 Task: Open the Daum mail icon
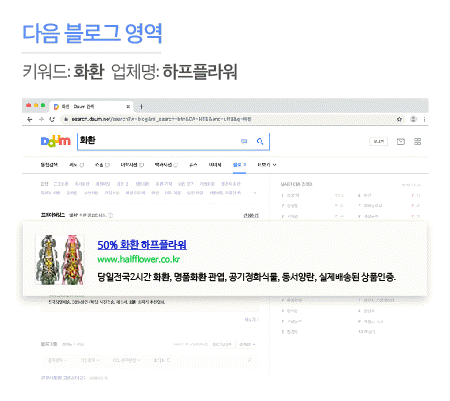(x=401, y=141)
